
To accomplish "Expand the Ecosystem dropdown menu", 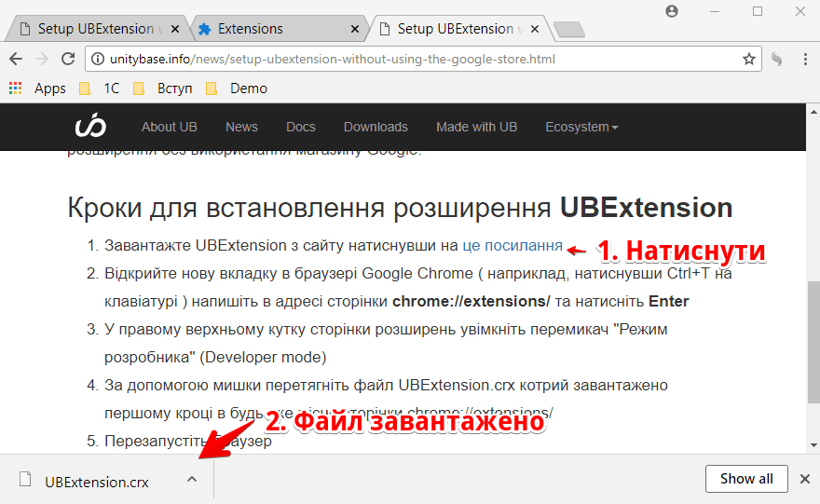I will click(x=581, y=127).
